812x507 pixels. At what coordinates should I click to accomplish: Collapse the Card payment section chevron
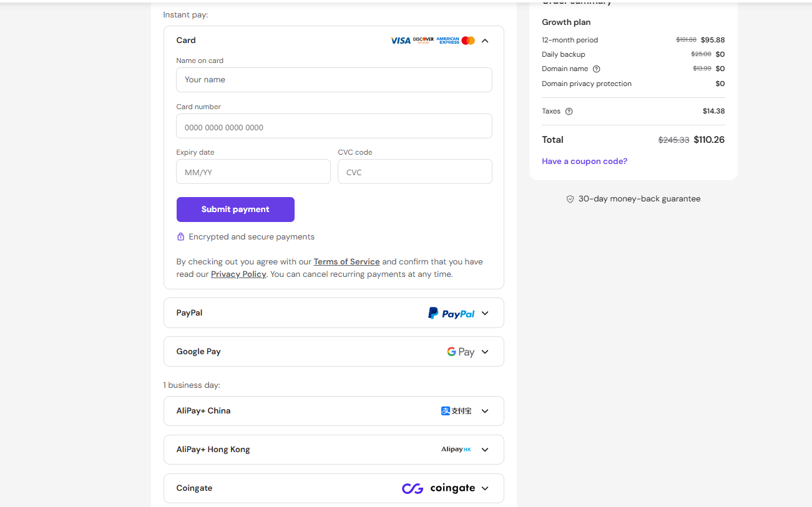pyautogui.click(x=485, y=41)
